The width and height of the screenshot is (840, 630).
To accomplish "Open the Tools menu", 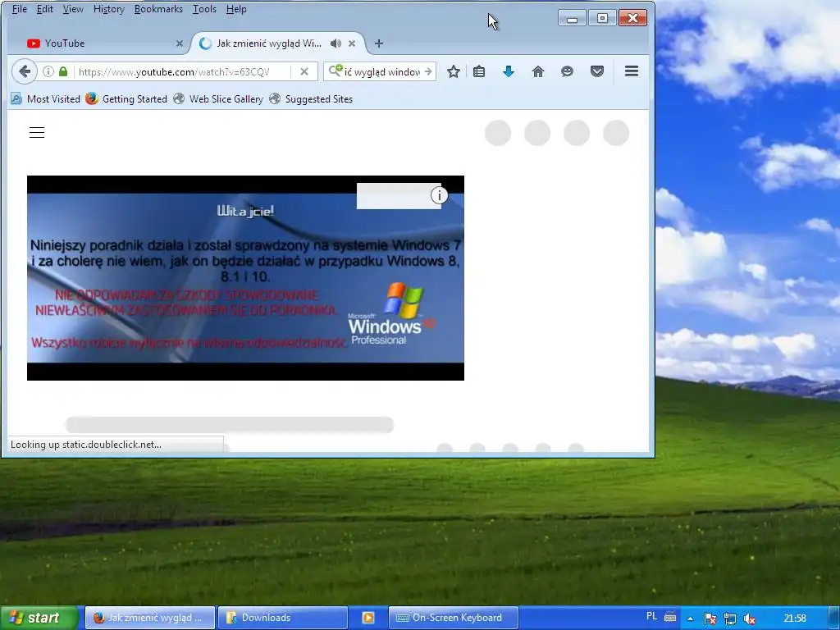I will point(204,9).
